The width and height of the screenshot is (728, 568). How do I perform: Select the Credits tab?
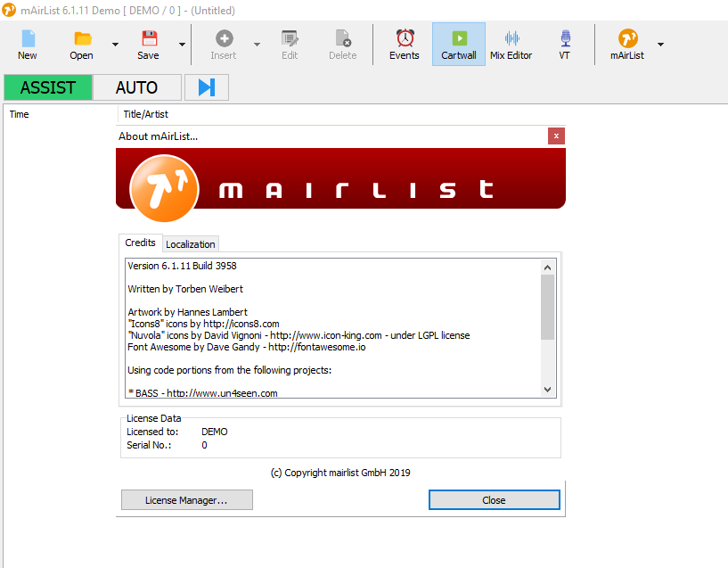[x=140, y=242]
